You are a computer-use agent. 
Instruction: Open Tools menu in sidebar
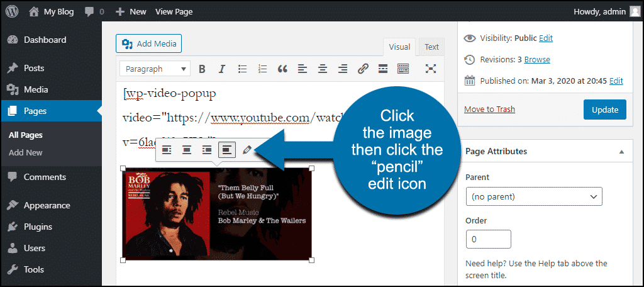(51, 270)
